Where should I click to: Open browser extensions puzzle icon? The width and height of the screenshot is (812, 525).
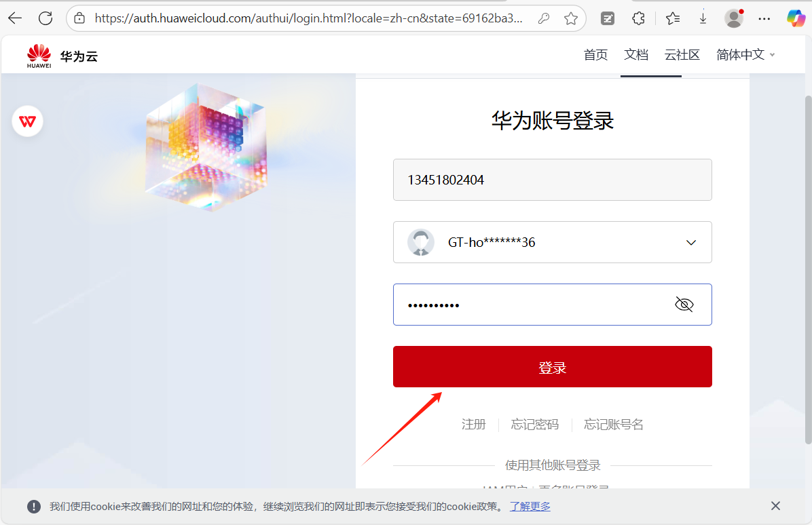pos(638,18)
